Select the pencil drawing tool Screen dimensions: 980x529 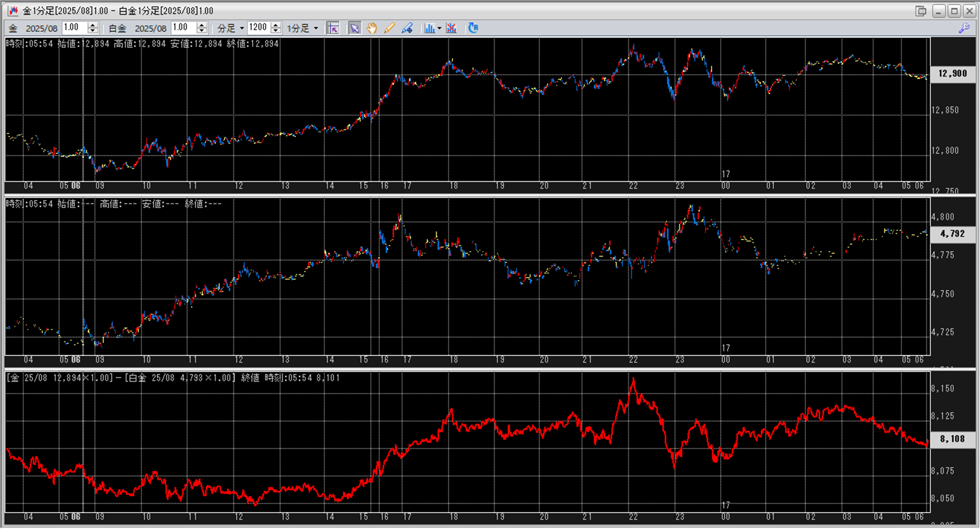[x=389, y=28]
